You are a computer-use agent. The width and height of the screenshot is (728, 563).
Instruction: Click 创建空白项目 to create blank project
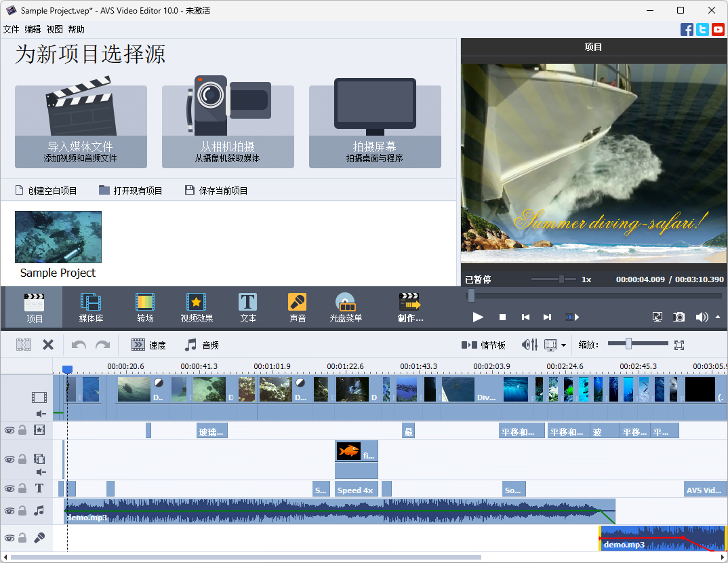click(47, 190)
